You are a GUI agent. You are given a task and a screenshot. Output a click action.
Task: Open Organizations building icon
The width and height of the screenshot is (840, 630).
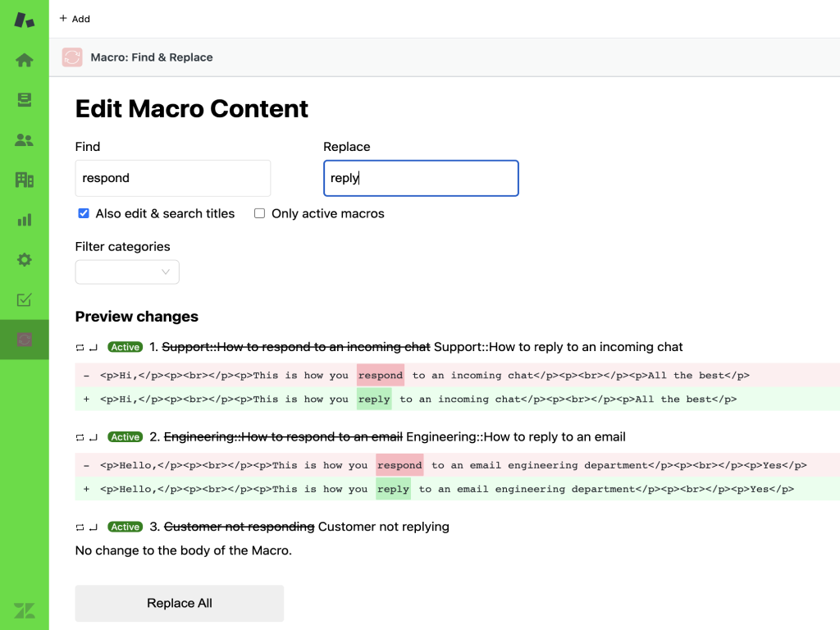coord(25,180)
